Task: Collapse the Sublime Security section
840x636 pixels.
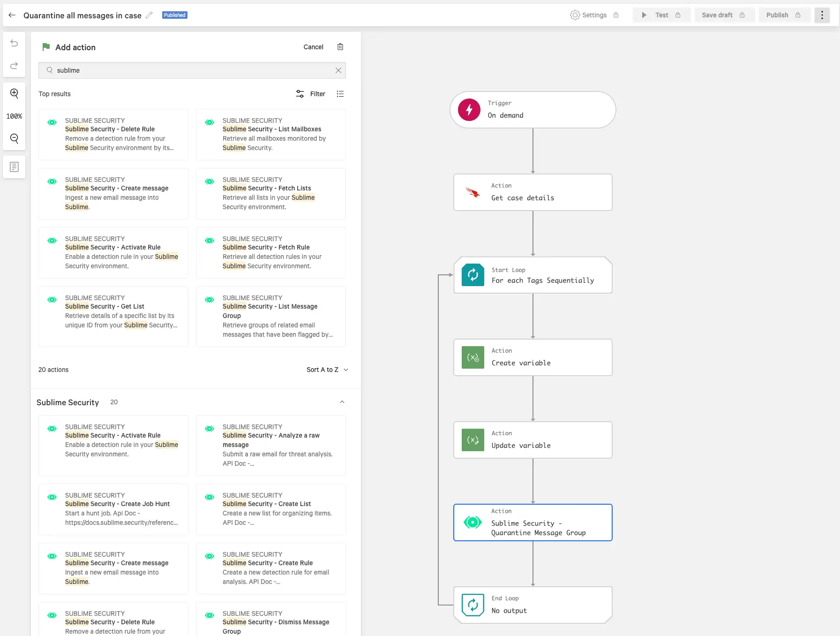Action: click(342, 402)
